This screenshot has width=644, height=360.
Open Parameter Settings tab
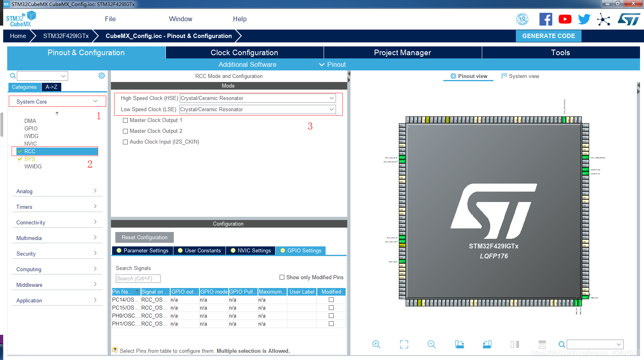[143, 250]
